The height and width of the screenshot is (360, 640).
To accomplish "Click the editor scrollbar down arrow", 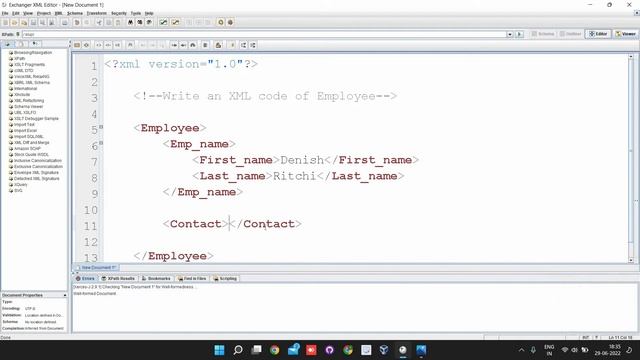I will [631, 260].
